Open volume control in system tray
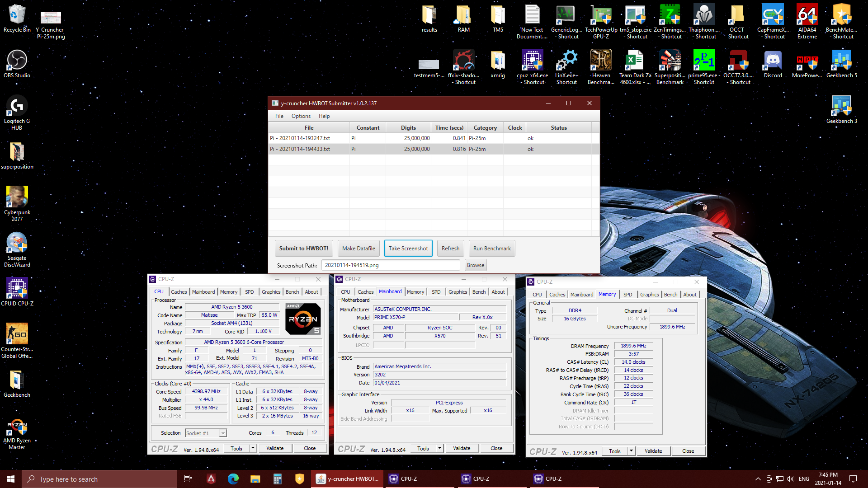Image resolution: width=868 pixels, height=488 pixels. pyautogui.click(x=790, y=479)
